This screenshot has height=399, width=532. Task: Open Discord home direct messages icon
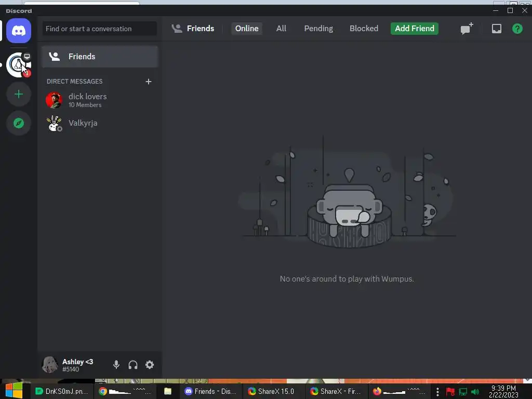[19, 31]
